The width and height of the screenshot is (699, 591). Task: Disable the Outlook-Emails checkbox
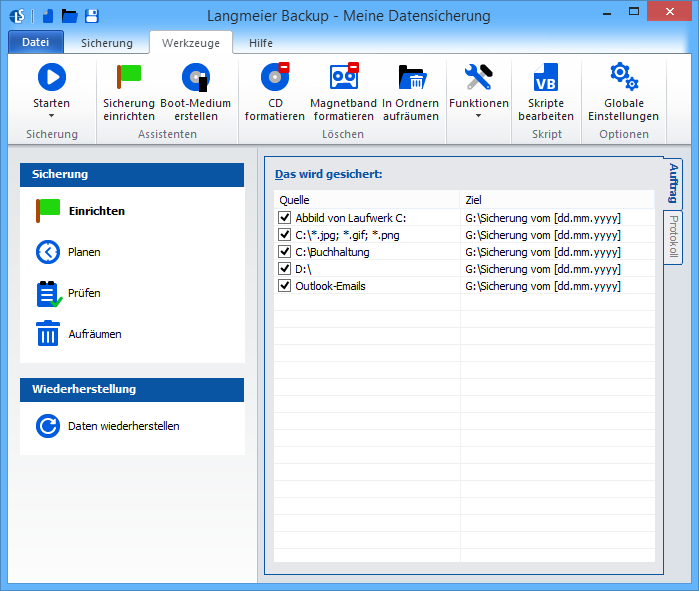pos(284,285)
